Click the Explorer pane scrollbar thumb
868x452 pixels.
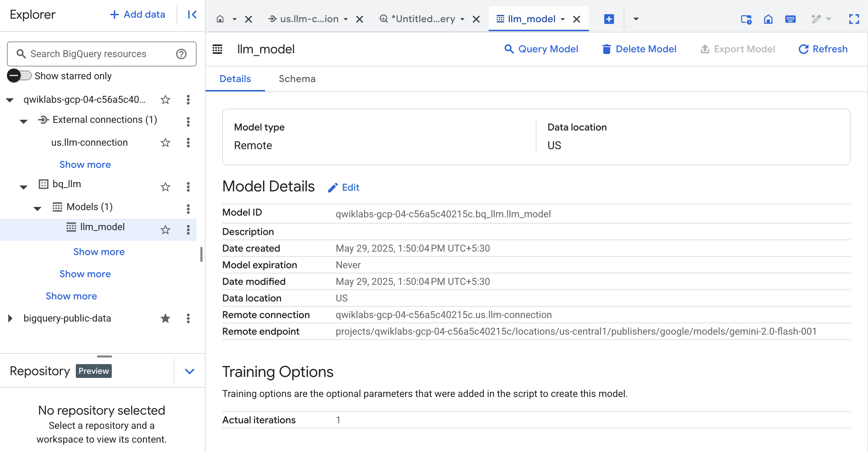pos(201,254)
